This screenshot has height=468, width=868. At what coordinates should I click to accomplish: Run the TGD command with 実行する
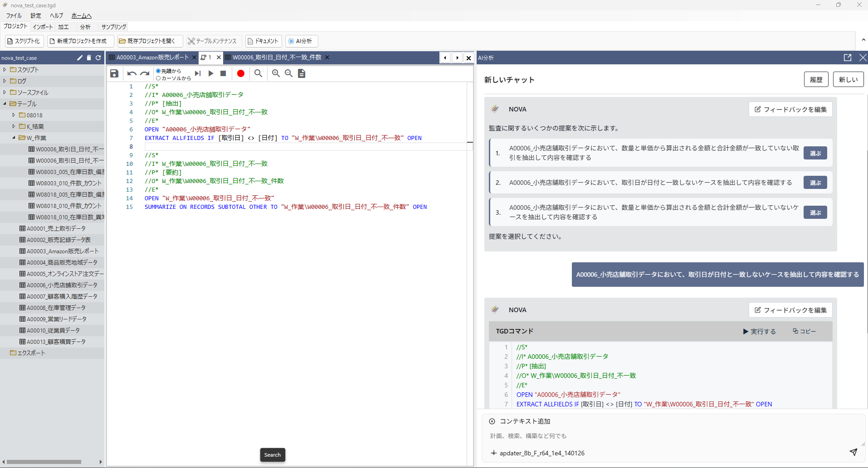(x=759, y=331)
